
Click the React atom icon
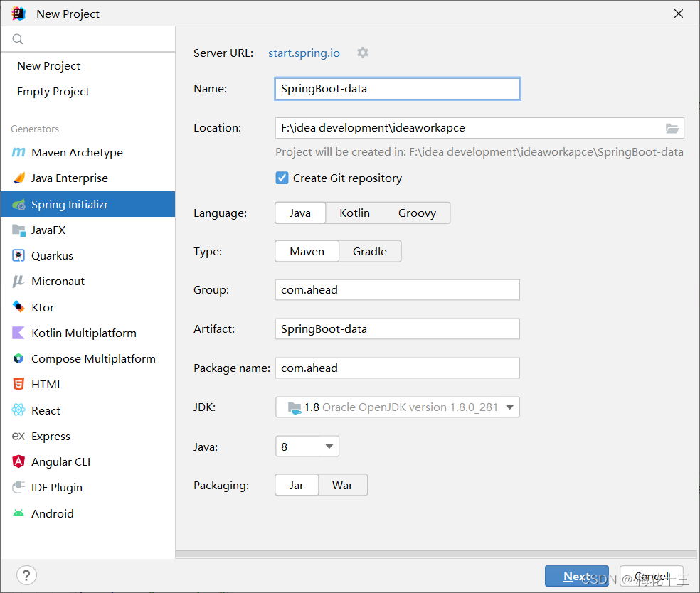(18, 410)
